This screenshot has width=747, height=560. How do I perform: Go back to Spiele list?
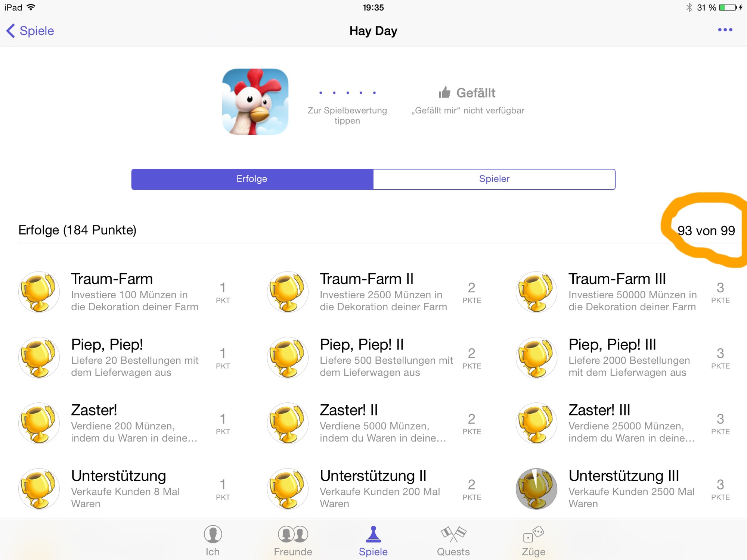click(x=30, y=31)
